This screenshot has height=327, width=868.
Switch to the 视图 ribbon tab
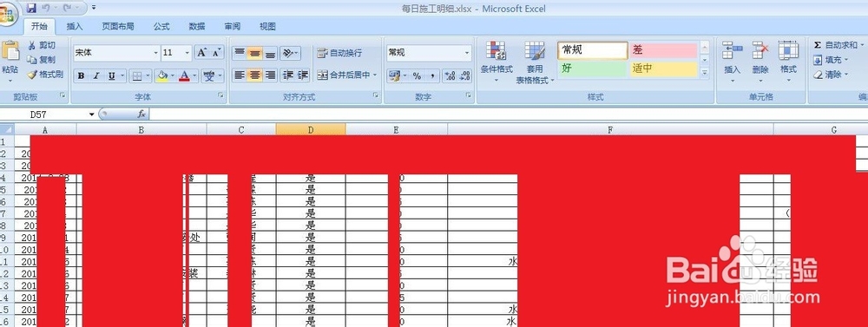(268, 26)
